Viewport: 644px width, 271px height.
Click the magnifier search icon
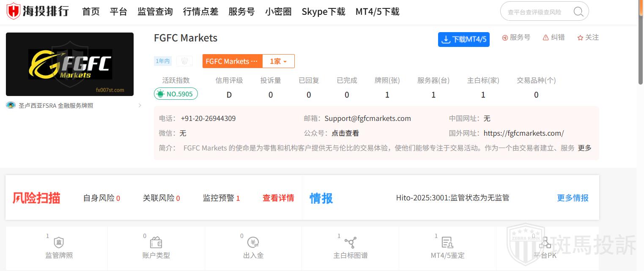click(578, 12)
